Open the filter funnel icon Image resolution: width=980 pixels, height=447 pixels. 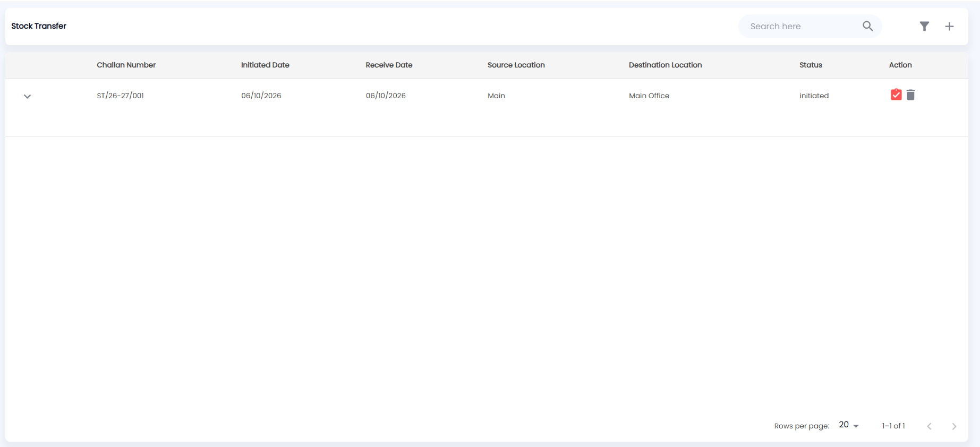click(924, 26)
